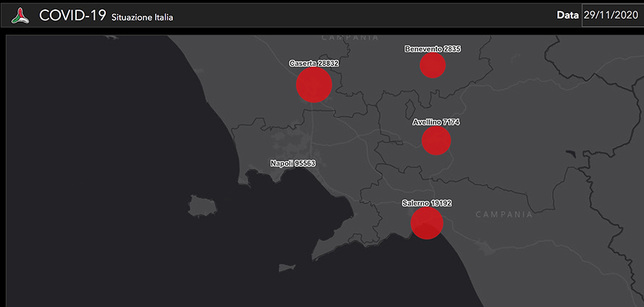This screenshot has height=307, width=644.
Task: Select the Salerno red circle marker
Action: pyautogui.click(x=427, y=223)
